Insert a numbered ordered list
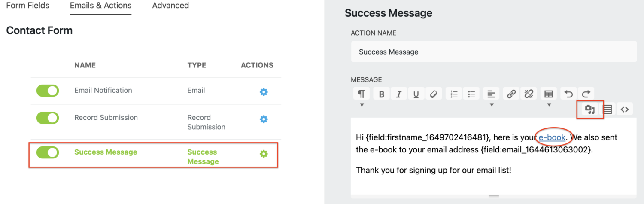 click(x=454, y=94)
